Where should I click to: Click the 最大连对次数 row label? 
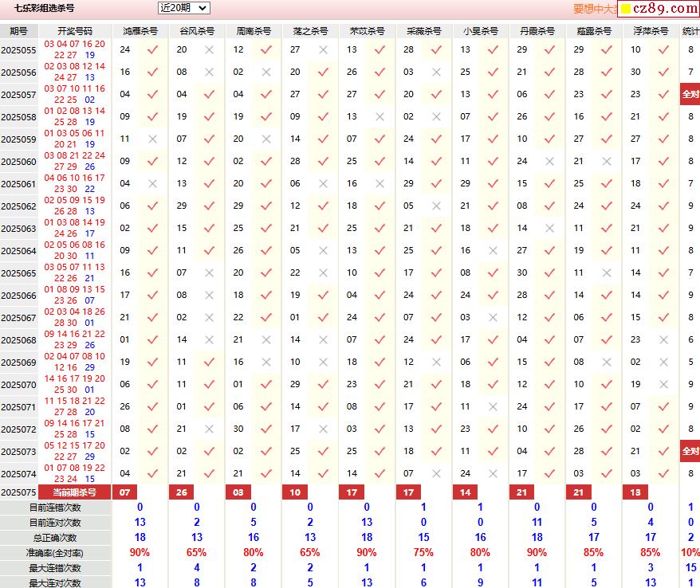pyautogui.click(x=55, y=582)
